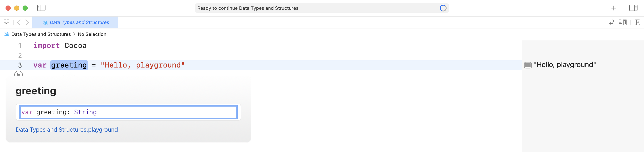Open the editor options menu icon

(x=623, y=22)
